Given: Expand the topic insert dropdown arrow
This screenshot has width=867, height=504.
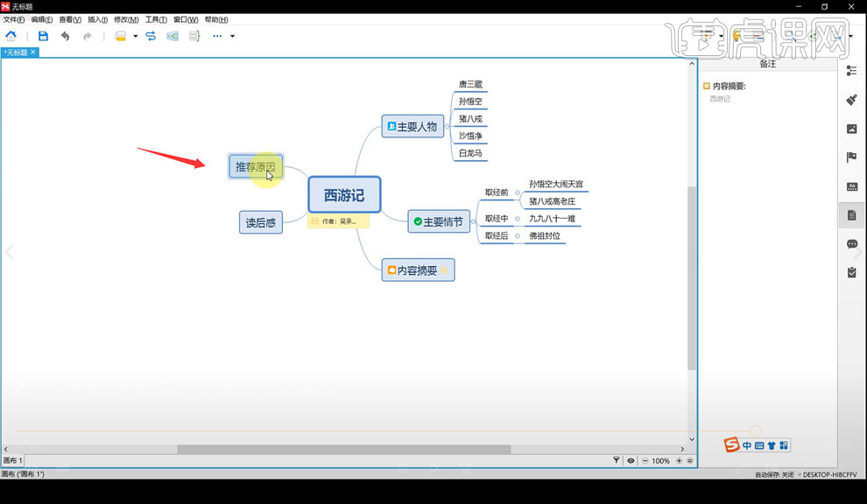Looking at the screenshot, I should point(136,37).
